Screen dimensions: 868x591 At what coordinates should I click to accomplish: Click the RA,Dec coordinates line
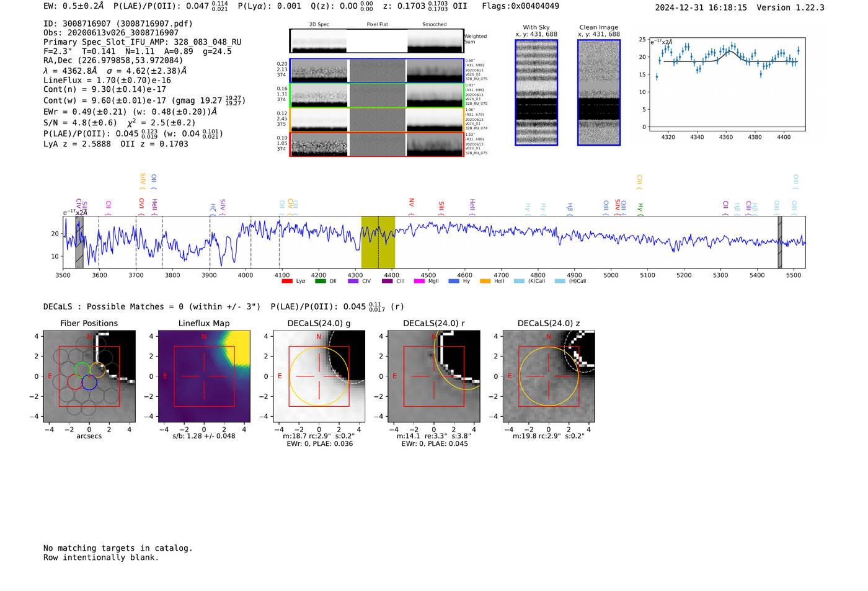113,61
